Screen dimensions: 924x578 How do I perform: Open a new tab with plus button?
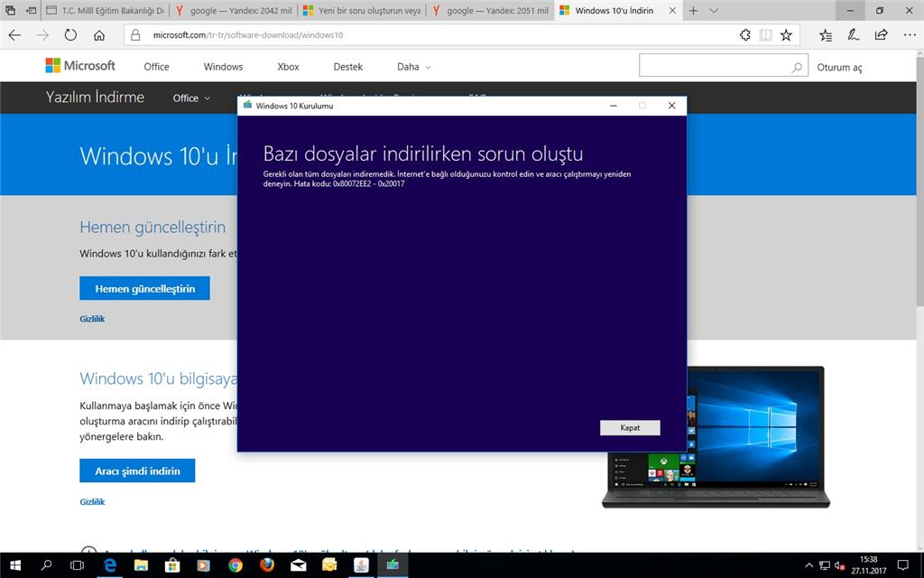pos(694,11)
